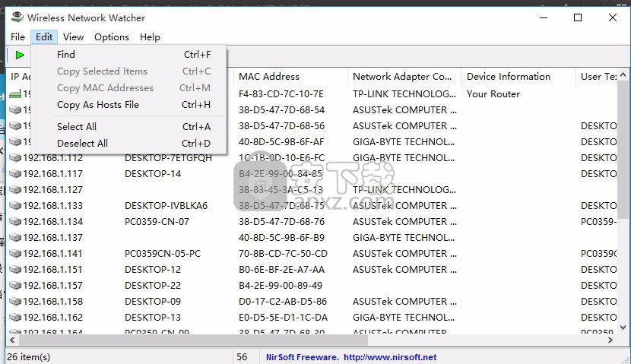Viewport: 631px width, 364px height.
Task: Open the View menu
Action: 73,37
